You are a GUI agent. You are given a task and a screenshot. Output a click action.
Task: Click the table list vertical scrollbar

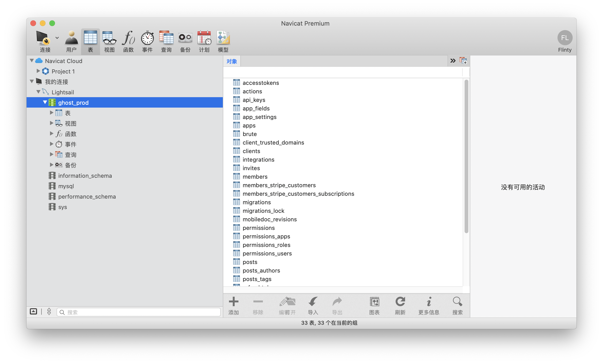click(x=466, y=157)
